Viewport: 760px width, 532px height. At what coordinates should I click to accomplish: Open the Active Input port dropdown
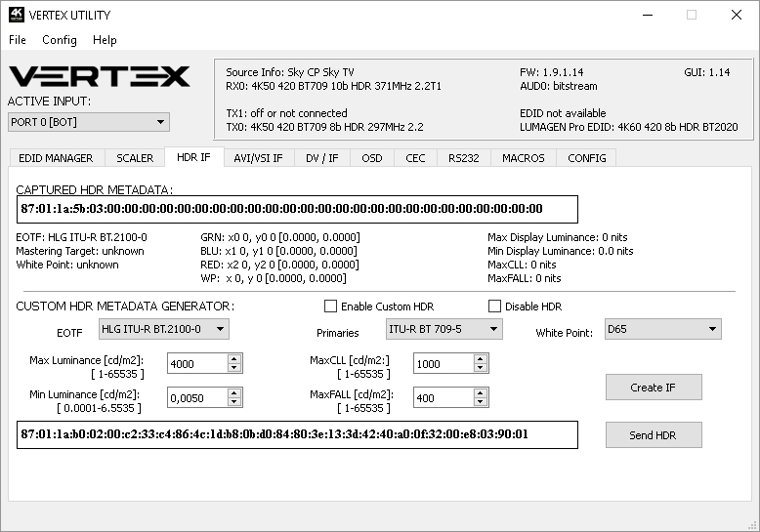click(89, 122)
